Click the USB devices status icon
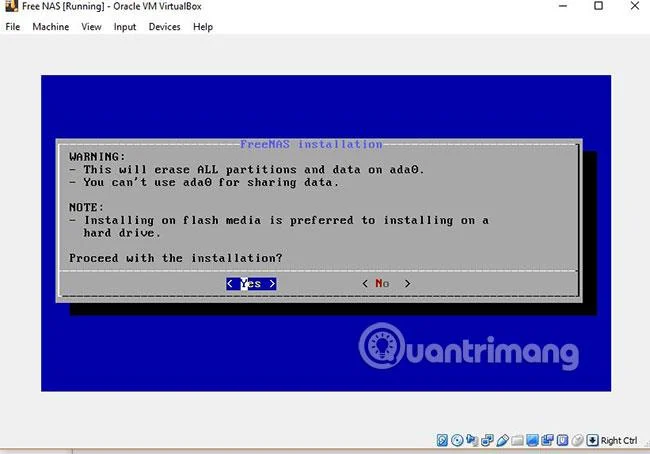The height and width of the screenshot is (454, 650). coord(502,440)
